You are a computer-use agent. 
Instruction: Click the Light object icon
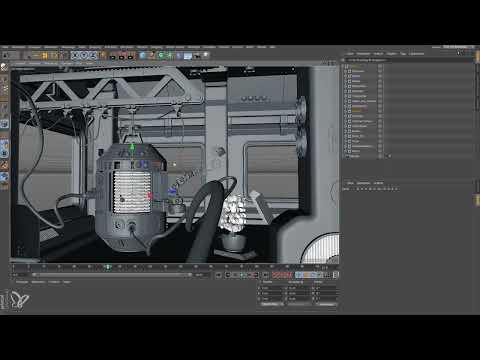(206, 55)
